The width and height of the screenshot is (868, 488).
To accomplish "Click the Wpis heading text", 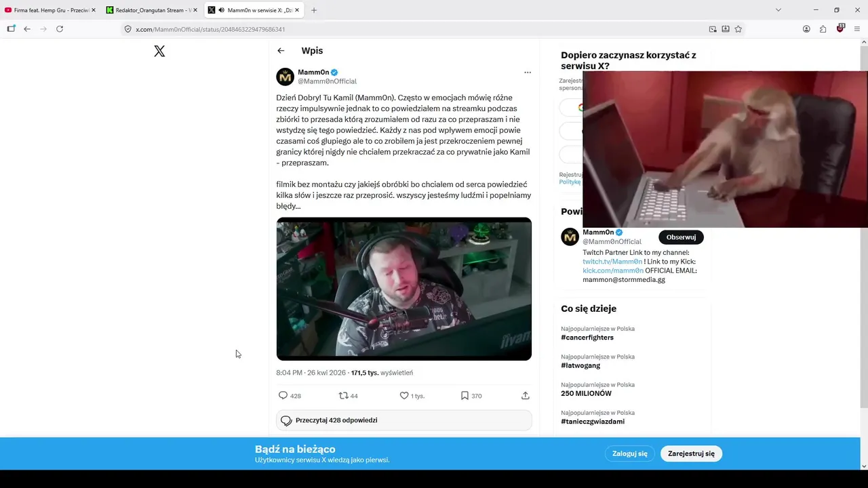I will click(x=312, y=51).
